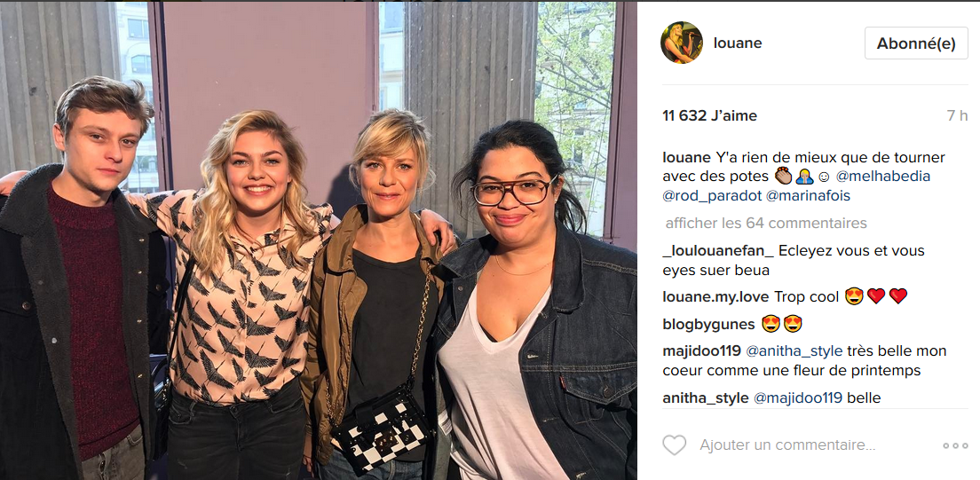The image size is (980, 480).
Task: Open the louane username in header
Action: click(738, 43)
